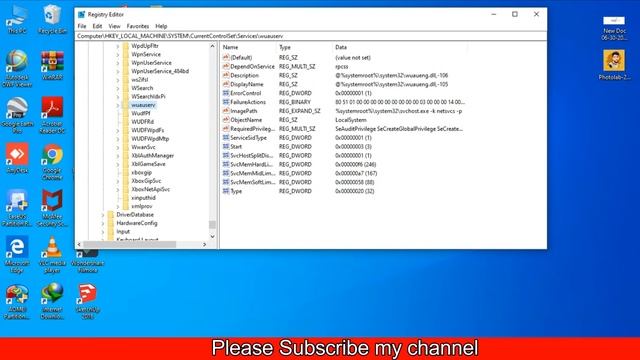The height and width of the screenshot is (360, 640).
Task: Launch the AnyDesk desktop shortcut
Action: click(17, 158)
